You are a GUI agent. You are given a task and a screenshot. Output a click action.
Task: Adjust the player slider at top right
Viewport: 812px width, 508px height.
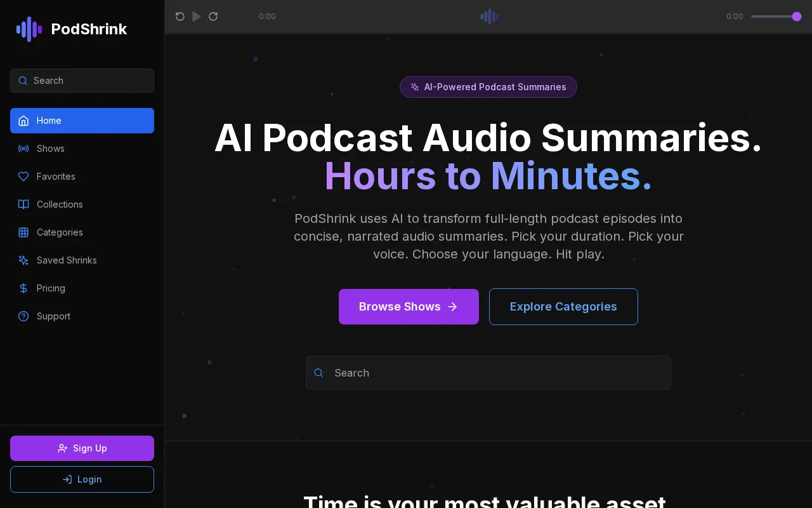coord(776,17)
